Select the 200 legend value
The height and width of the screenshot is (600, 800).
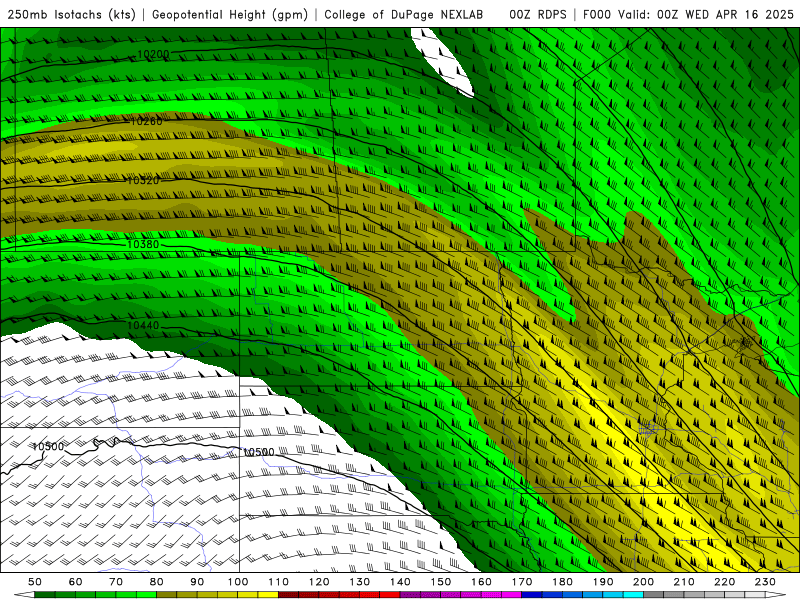point(643,582)
